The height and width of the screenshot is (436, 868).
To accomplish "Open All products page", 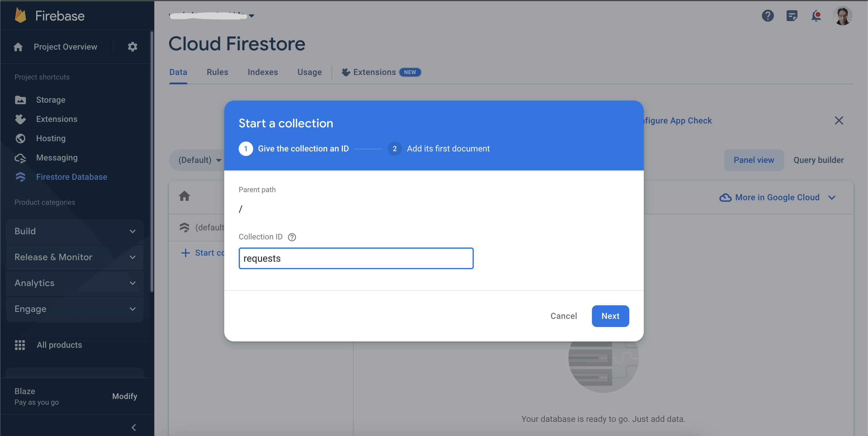I will (59, 345).
